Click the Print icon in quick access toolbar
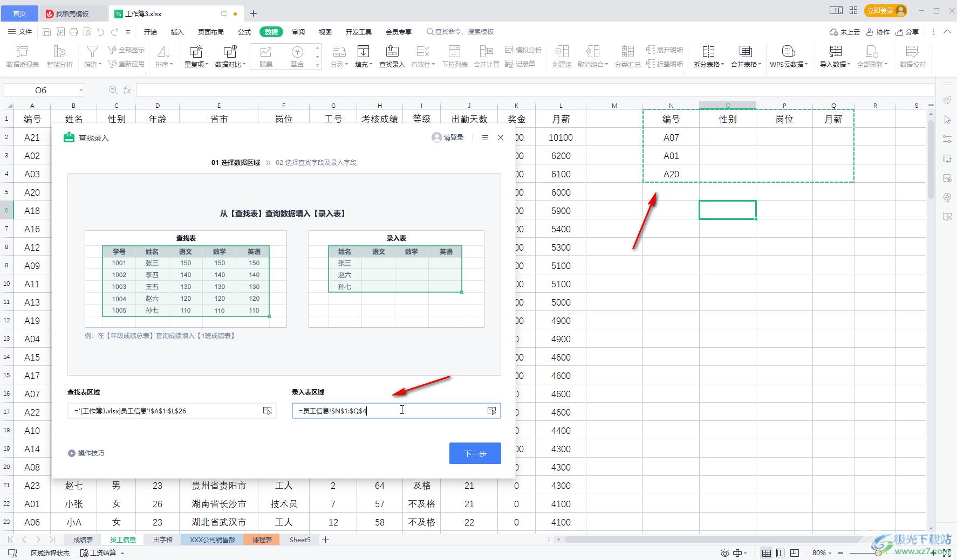Screen dimensions: 957x560 click(x=73, y=32)
